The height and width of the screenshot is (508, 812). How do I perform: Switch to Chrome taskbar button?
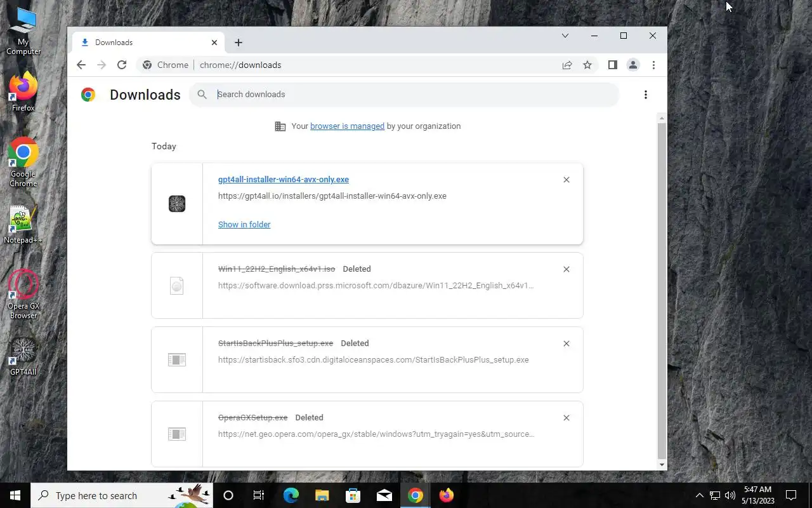[x=416, y=495]
